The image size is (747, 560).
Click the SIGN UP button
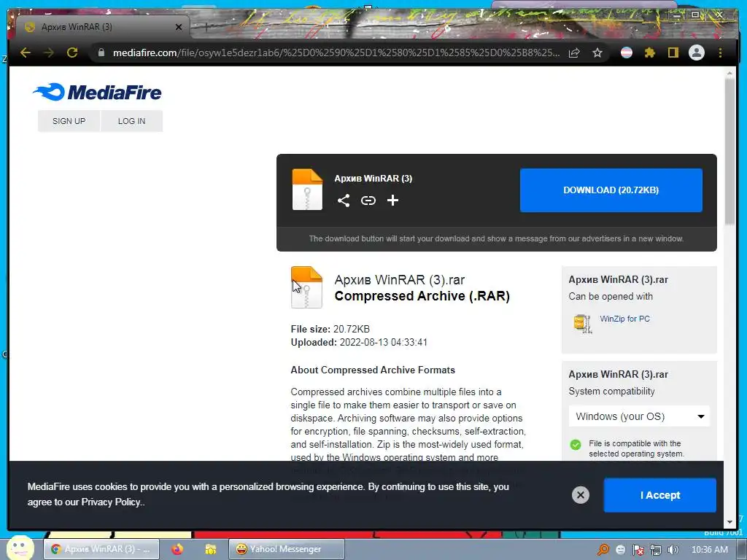[x=69, y=121]
